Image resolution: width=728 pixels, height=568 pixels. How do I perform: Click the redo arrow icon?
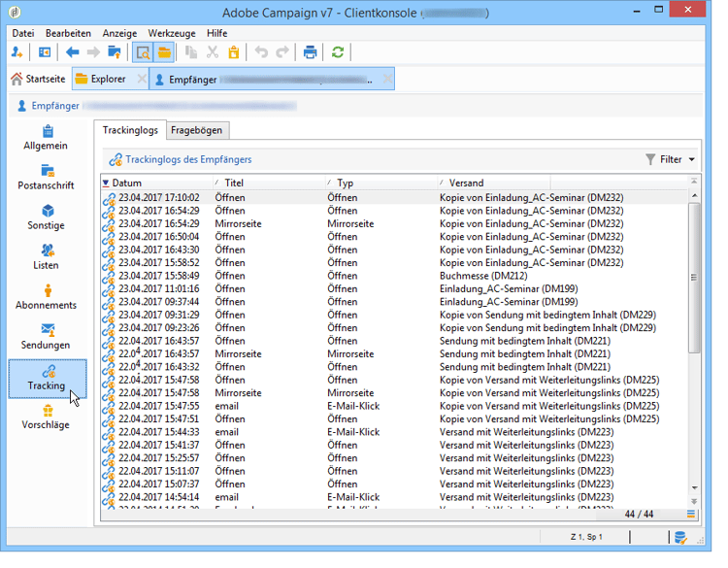[282, 52]
